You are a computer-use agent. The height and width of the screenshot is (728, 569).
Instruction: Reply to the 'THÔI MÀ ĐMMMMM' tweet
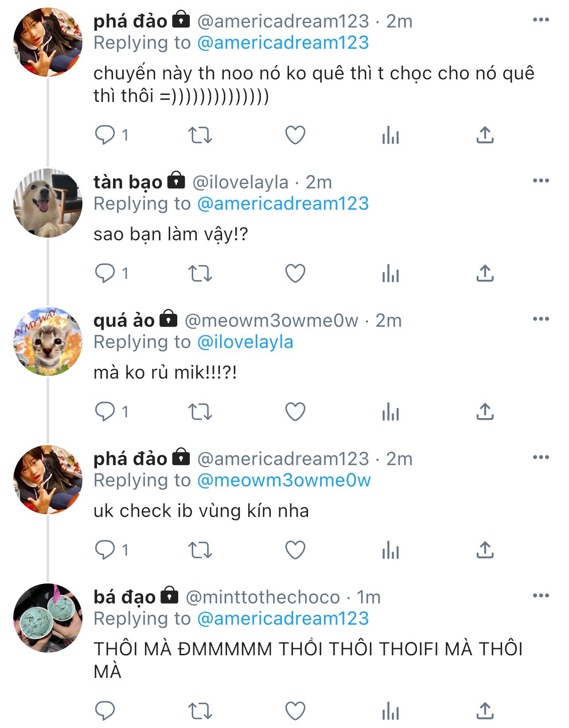pyautogui.click(x=105, y=711)
